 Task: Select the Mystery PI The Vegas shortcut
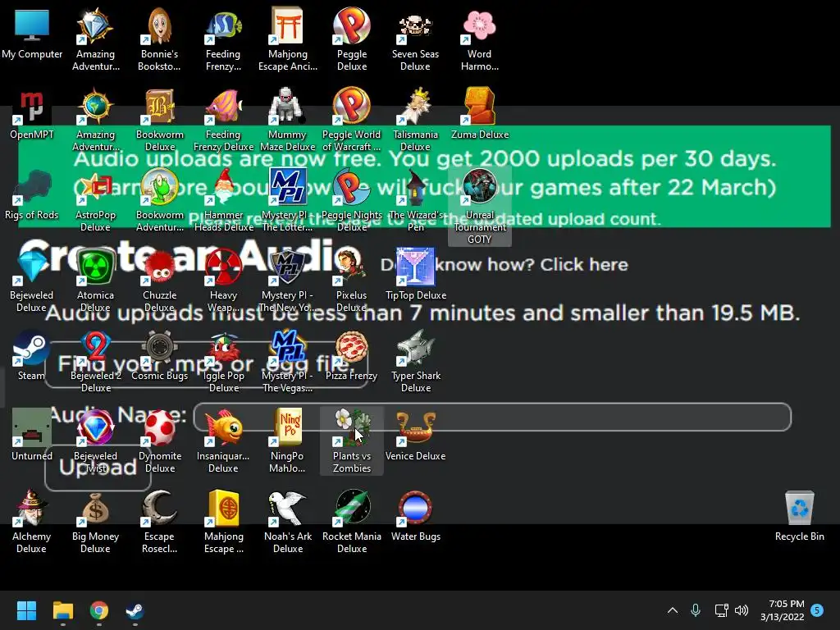tap(288, 362)
